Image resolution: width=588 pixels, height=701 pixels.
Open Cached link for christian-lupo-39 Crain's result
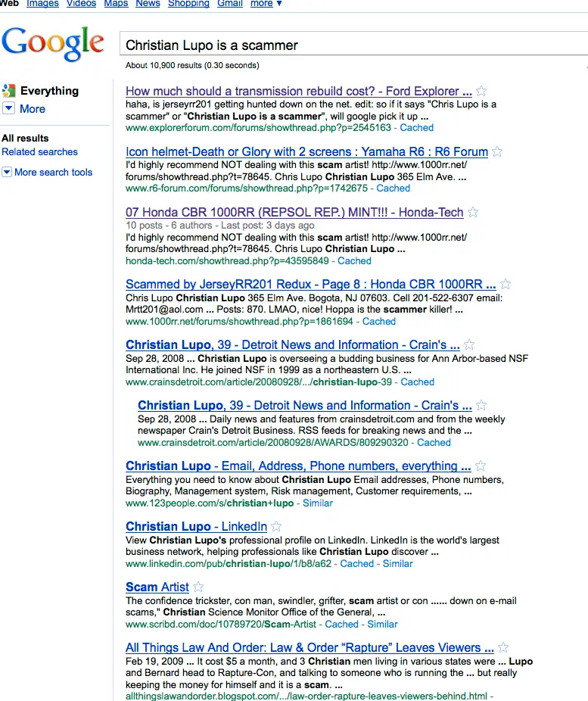click(x=417, y=382)
